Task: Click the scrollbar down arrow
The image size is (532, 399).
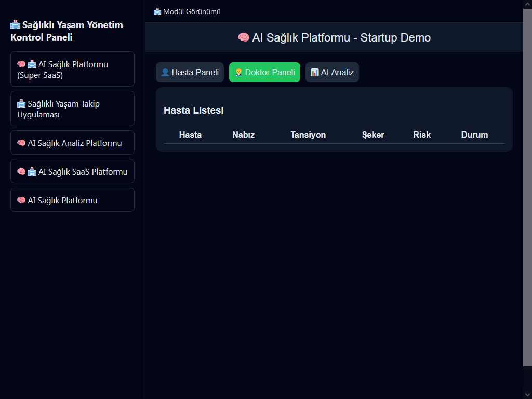Action: pos(527,394)
